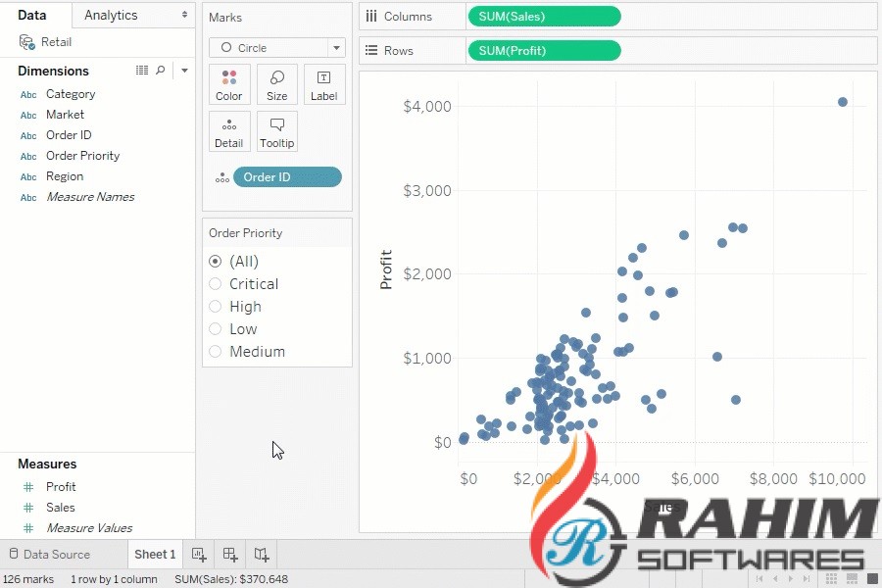Click the Profit axis title

click(386, 269)
